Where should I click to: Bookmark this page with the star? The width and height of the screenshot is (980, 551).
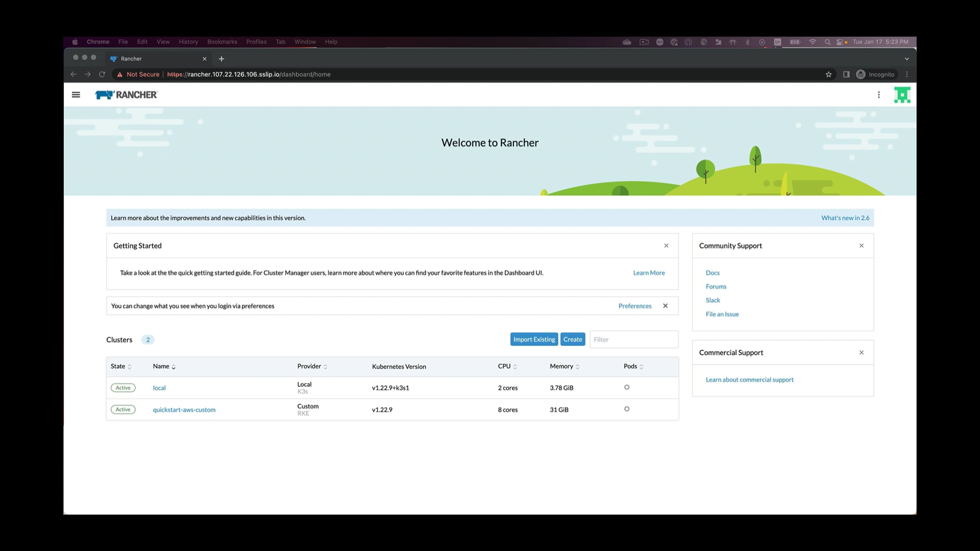829,74
